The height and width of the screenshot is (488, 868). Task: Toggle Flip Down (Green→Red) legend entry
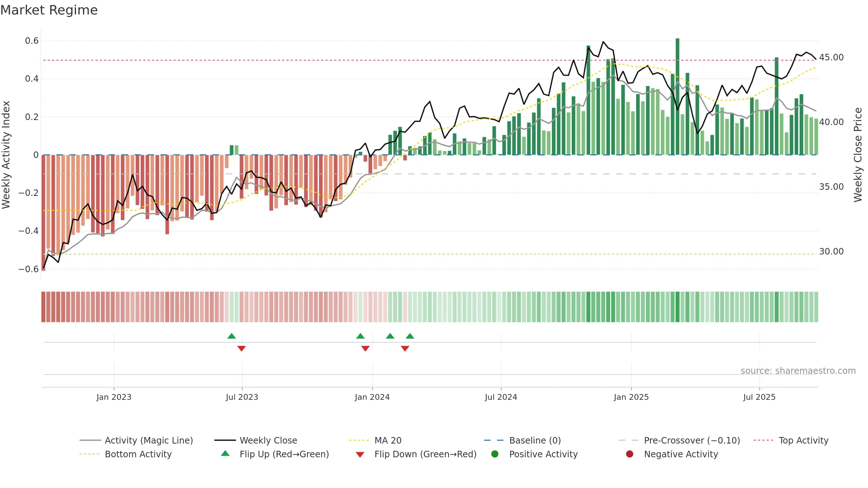(x=416, y=454)
